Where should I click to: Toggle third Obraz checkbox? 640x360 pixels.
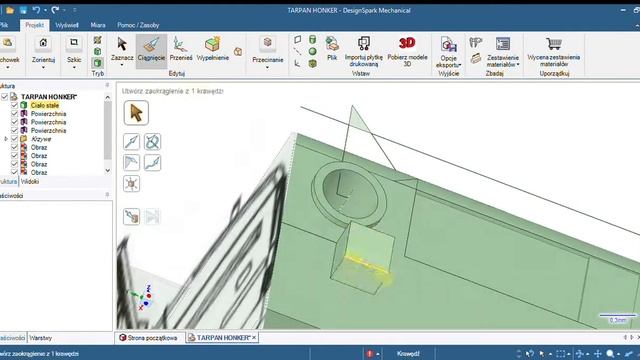click(x=14, y=164)
